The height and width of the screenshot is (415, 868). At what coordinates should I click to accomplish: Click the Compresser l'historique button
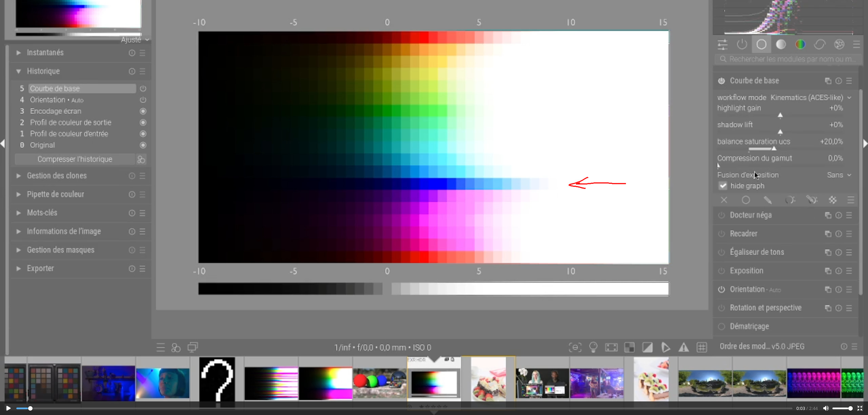(75, 159)
